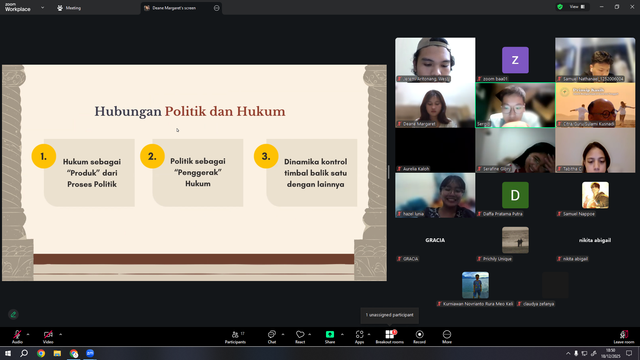Expand share options arrow beside Share
The width and height of the screenshot is (640, 360).
pyautogui.click(x=342, y=334)
